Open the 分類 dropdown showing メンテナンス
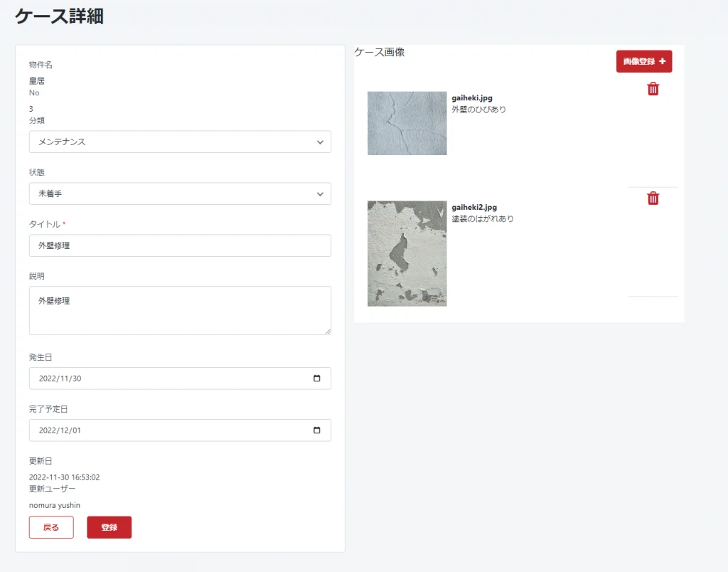Viewport: 728px width, 572px height. coord(180,142)
